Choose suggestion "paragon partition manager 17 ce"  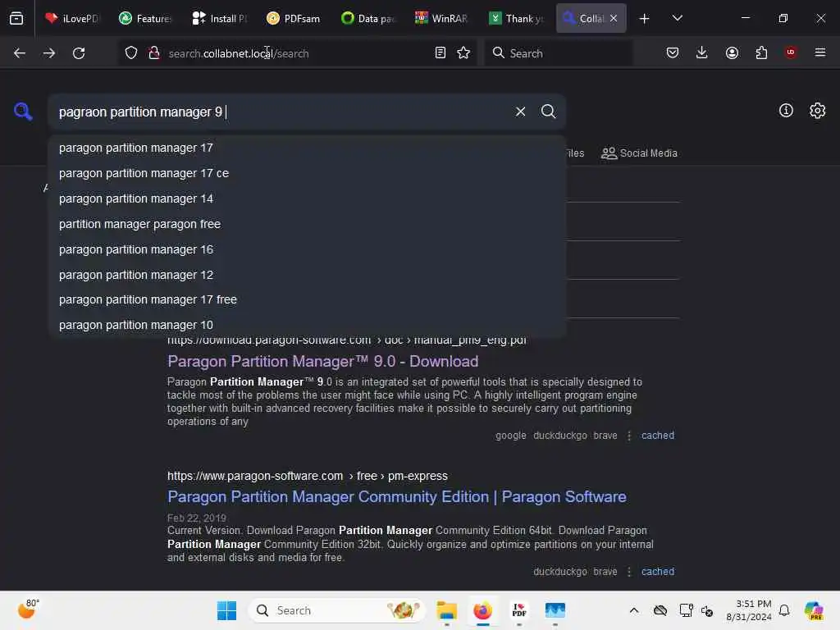pyautogui.click(x=307, y=173)
